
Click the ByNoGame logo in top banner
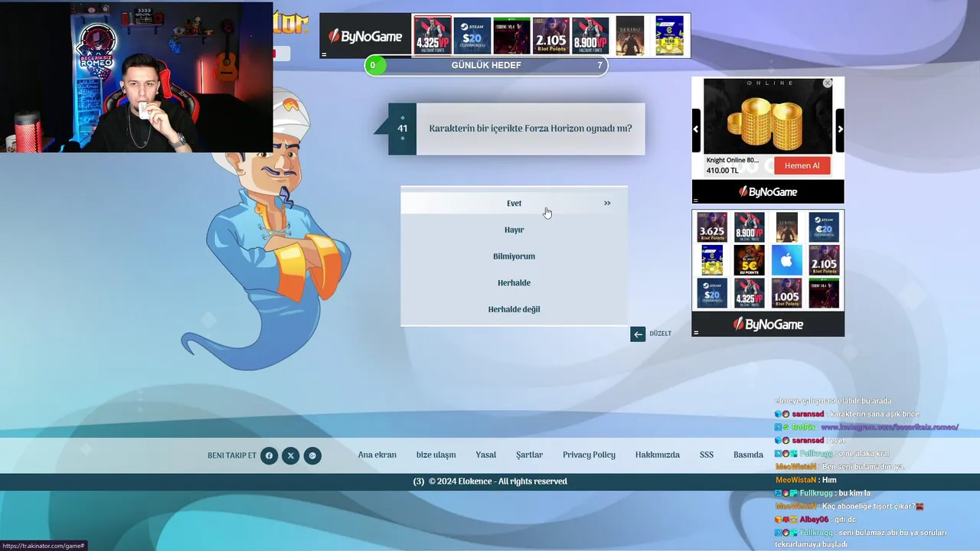(365, 36)
